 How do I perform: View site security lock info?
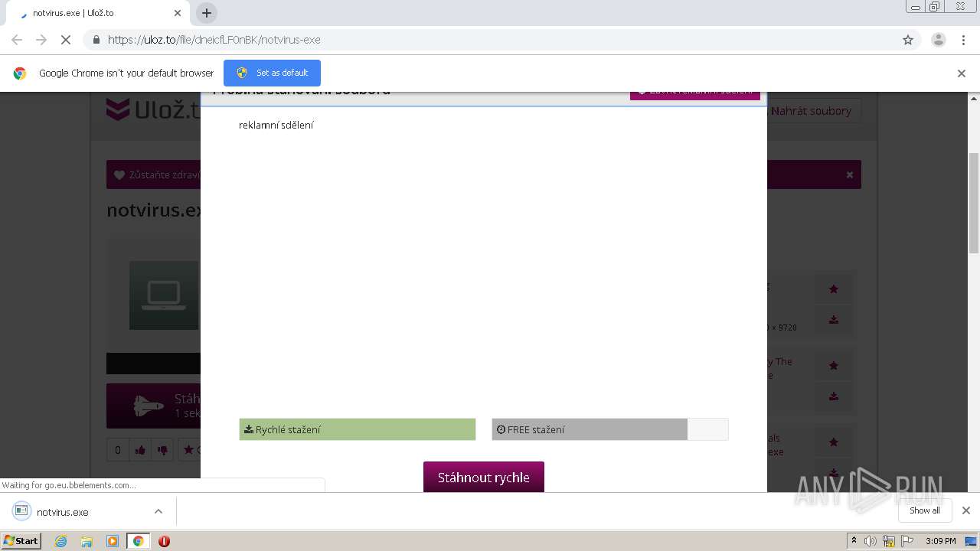coord(96,40)
